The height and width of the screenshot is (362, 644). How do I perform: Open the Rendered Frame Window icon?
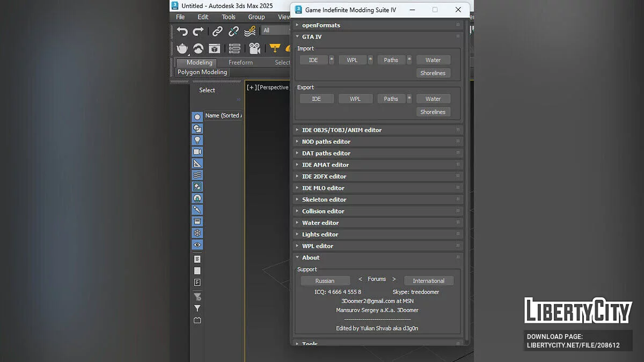click(x=214, y=49)
